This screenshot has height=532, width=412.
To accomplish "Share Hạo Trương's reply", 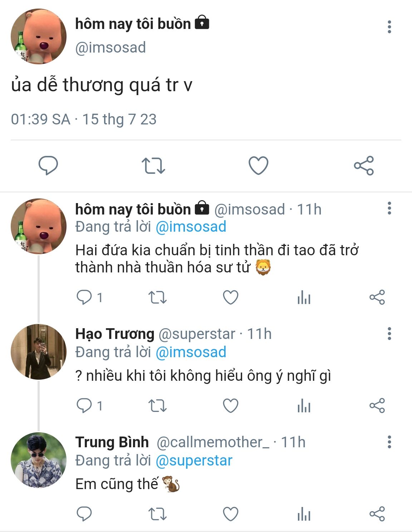I will coord(377,406).
